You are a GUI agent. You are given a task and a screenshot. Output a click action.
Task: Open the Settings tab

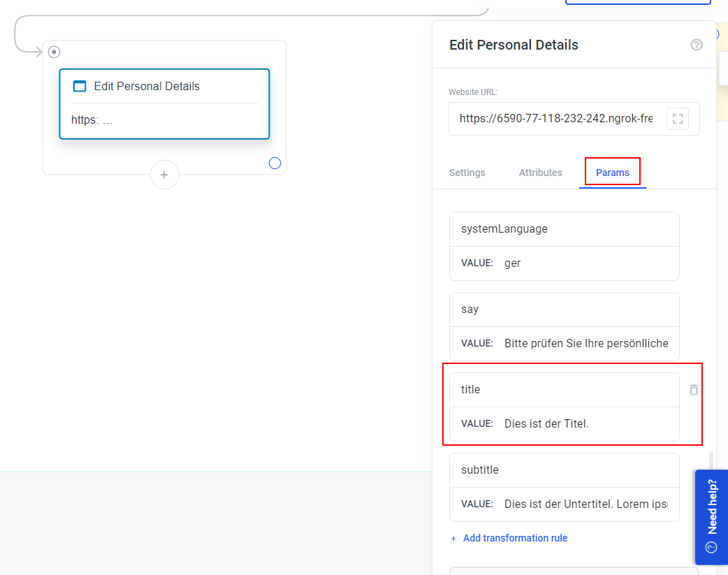click(x=467, y=173)
